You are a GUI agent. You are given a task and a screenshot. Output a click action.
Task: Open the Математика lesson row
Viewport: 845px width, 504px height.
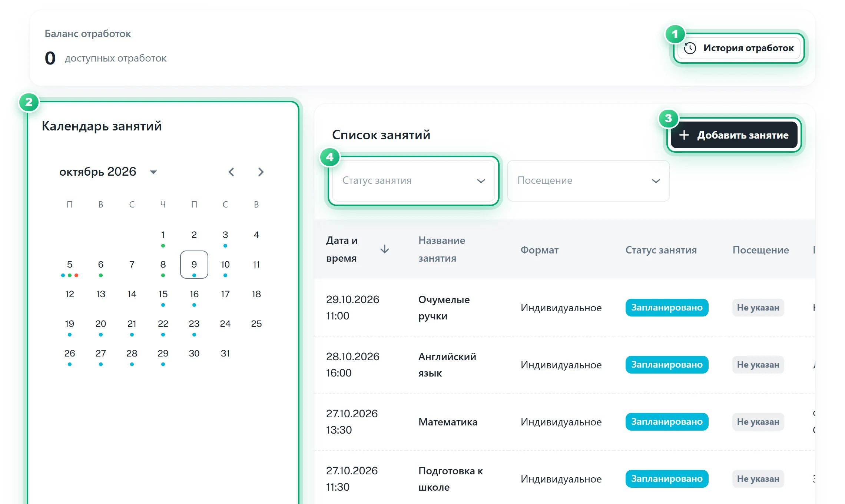point(565,422)
